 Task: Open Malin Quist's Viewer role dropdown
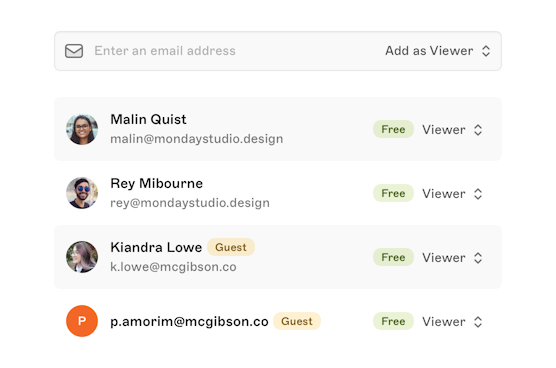point(452,130)
